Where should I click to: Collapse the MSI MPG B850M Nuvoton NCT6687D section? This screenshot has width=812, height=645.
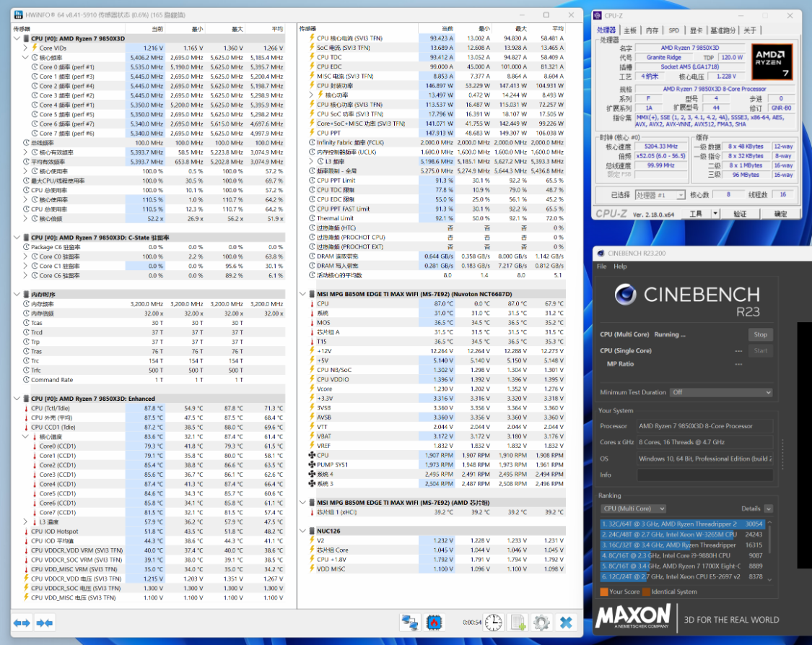[x=303, y=294]
